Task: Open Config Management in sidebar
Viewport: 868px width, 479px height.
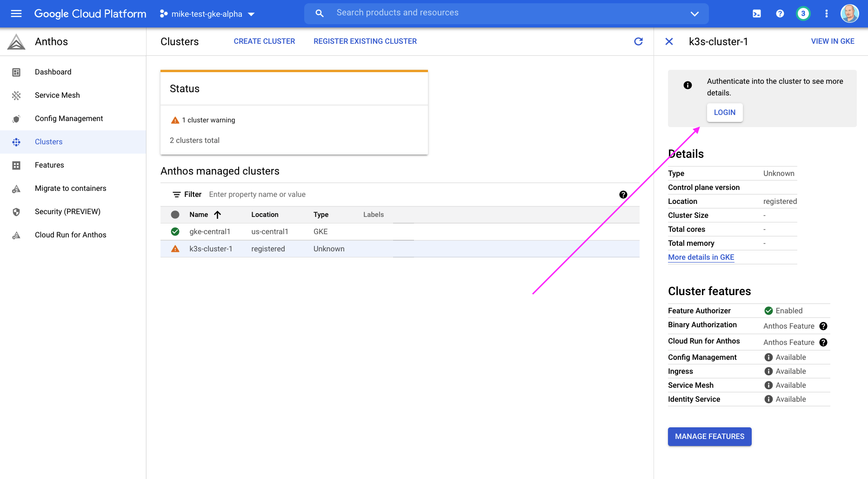Action: click(x=73, y=119)
